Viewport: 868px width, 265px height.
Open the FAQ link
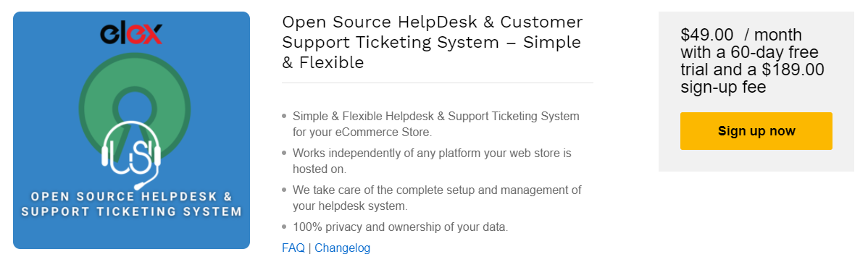[x=293, y=248]
